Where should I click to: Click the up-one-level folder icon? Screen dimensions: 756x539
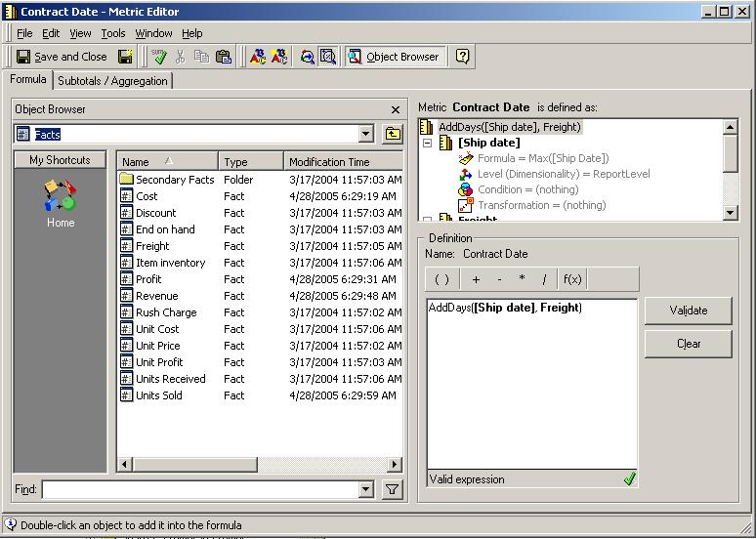coord(393,134)
